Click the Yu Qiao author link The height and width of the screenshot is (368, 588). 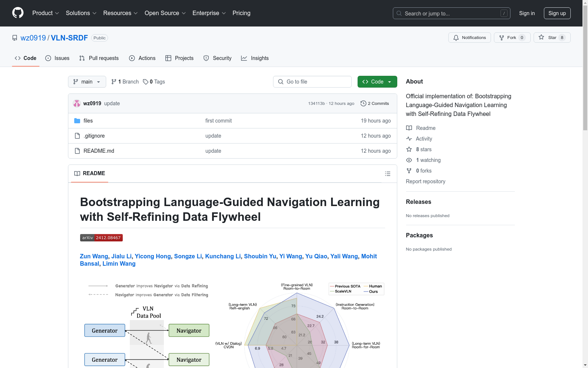point(316,256)
